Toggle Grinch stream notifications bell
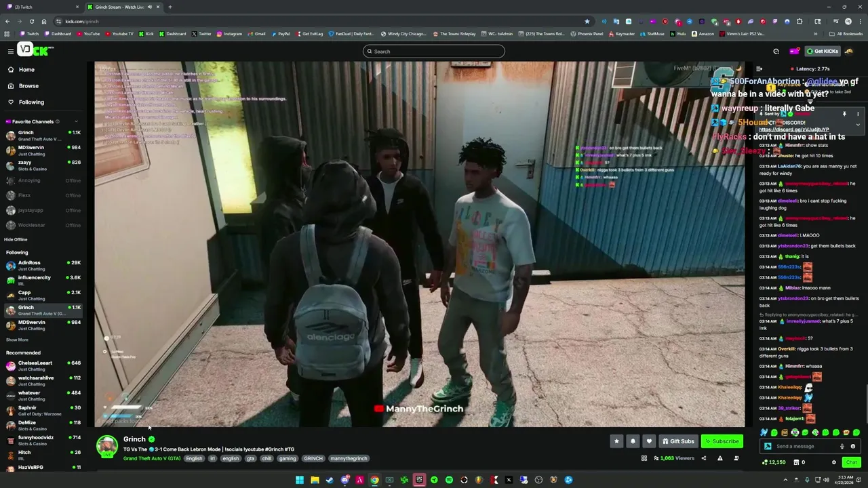This screenshot has width=868, height=488. 633,441
